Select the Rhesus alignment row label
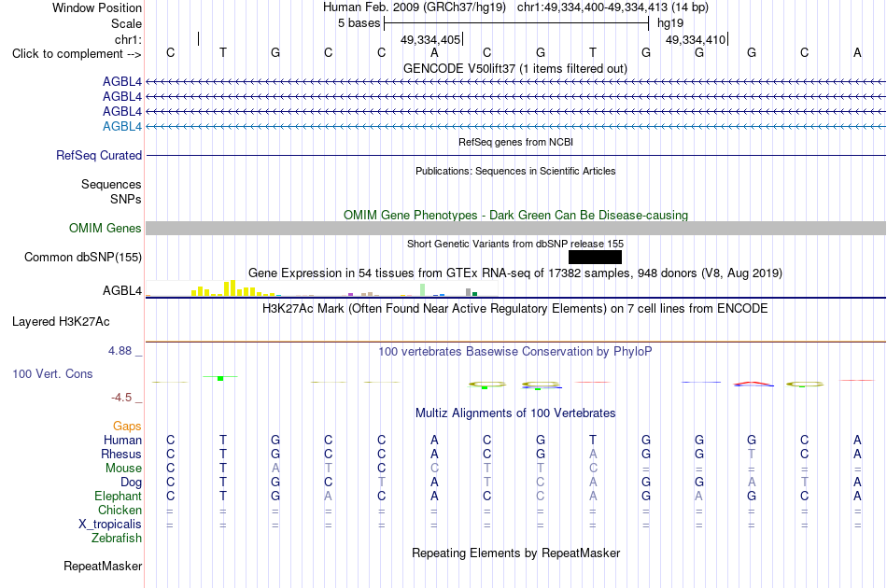 [121, 454]
